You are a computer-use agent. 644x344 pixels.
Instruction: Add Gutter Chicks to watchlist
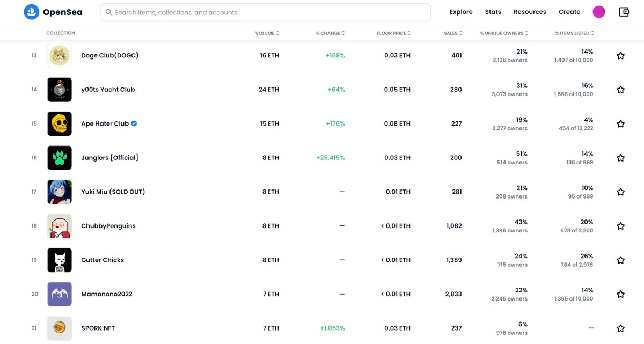(x=620, y=260)
